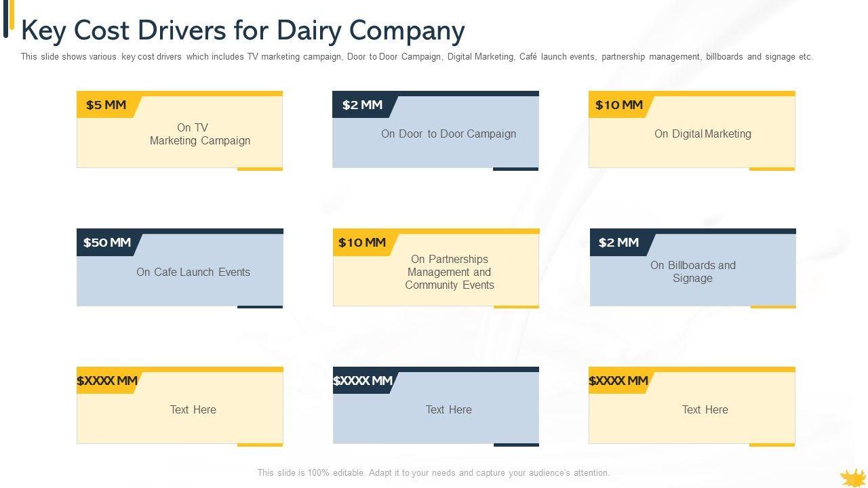Select the "Key Cost Drivers for Dairy Company" title
The image size is (868, 488).
[243, 30]
